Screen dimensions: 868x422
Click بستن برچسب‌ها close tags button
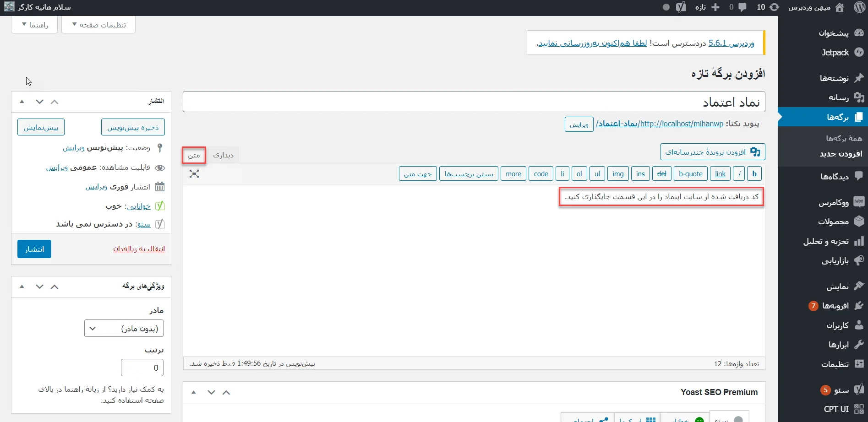[469, 174]
